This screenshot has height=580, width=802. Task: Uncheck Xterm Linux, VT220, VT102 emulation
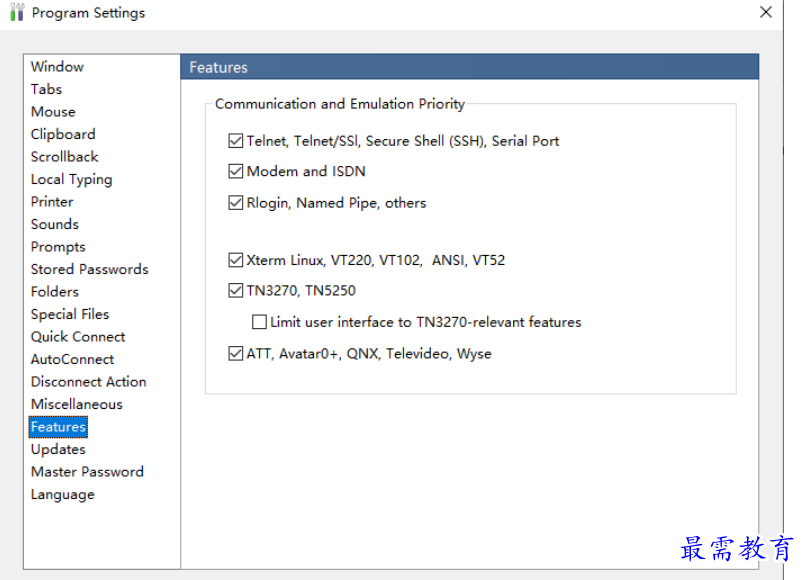pos(235,260)
